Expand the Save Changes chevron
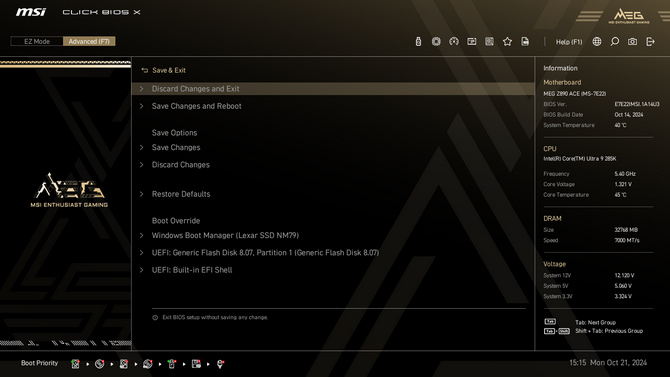 point(141,147)
